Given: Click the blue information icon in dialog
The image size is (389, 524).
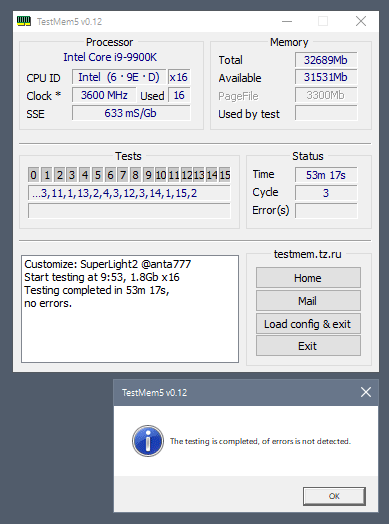Looking at the screenshot, I should [148, 441].
